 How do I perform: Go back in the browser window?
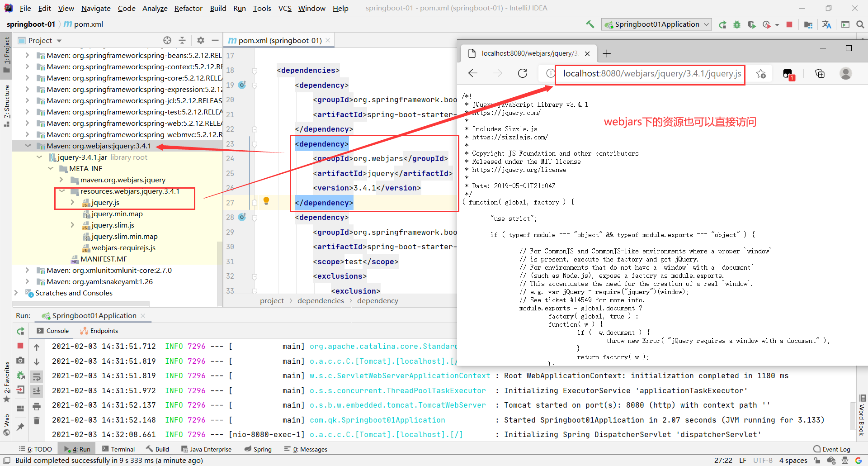point(473,73)
